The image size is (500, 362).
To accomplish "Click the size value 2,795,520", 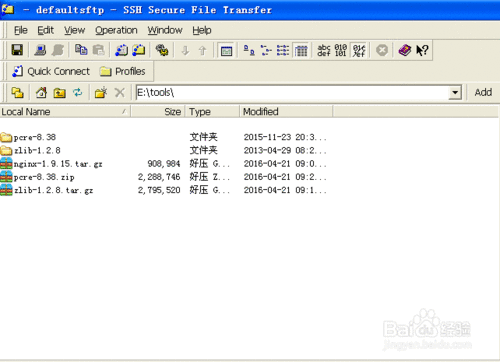I will (159, 190).
